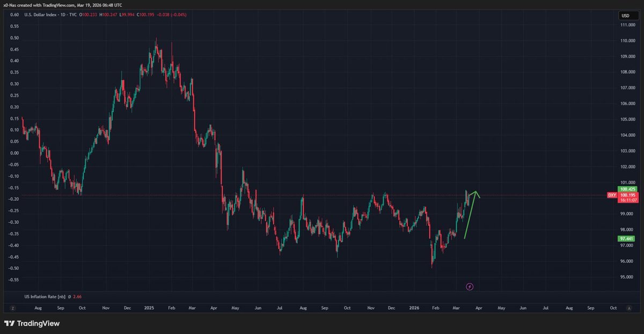This screenshot has width=644, height=334.
Task: Click the 2026 year label on time axis
Action: pos(414,309)
